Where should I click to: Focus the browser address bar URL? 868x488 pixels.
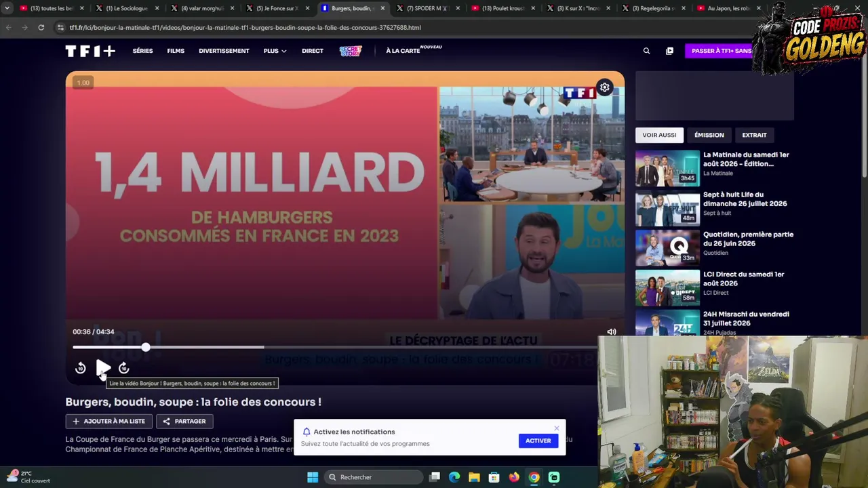tap(245, 28)
